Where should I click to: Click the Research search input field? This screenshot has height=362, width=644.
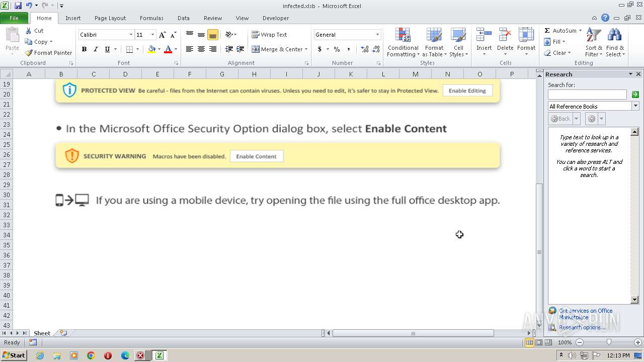587,95
